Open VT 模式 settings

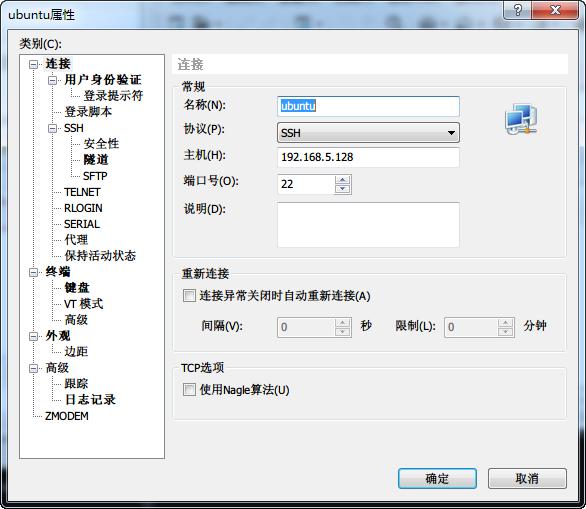click(x=83, y=304)
